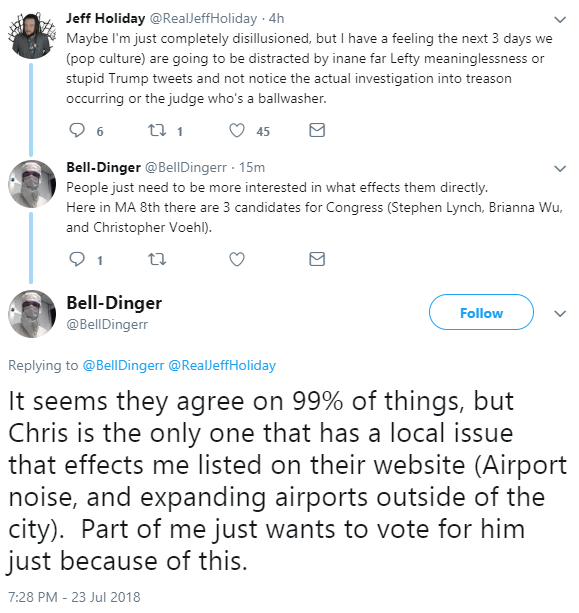579x613 pixels.
Task: Send Jeff Holiday's tweet via direct message
Action: coord(317,130)
